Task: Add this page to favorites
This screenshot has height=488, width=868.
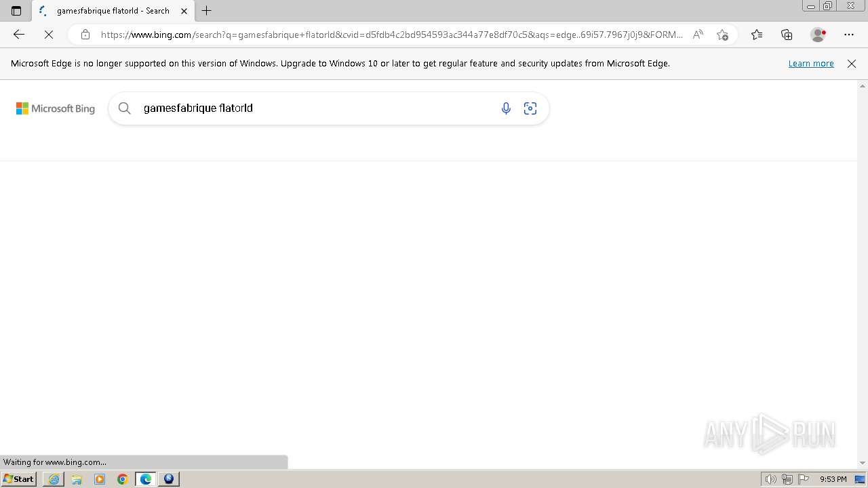Action: pos(722,35)
